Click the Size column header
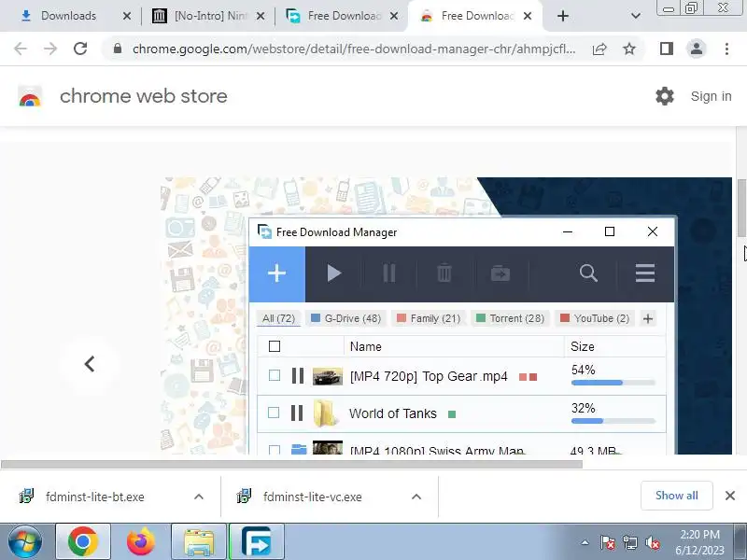 coord(582,346)
